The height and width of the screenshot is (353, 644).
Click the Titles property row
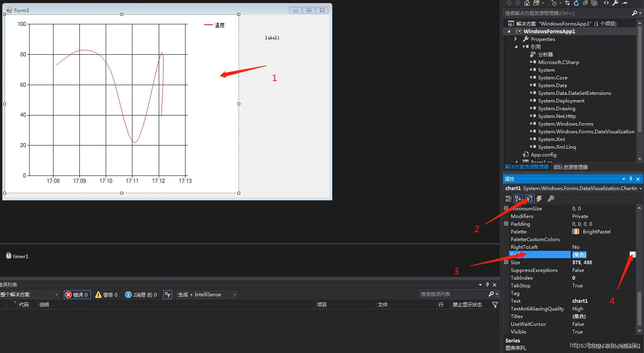tap(572, 316)
